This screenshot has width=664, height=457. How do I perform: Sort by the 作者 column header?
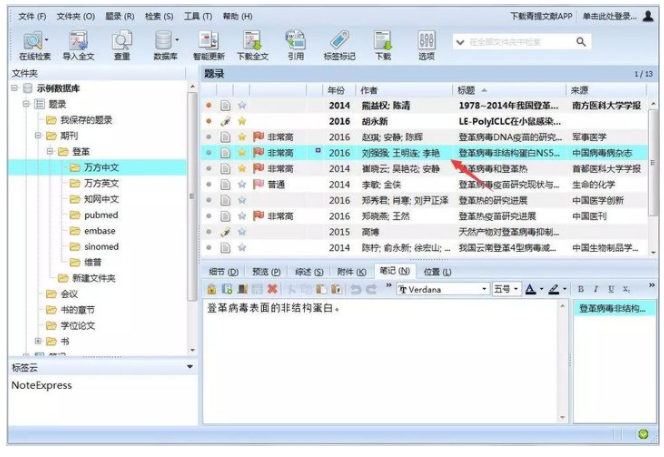(404, 90)
